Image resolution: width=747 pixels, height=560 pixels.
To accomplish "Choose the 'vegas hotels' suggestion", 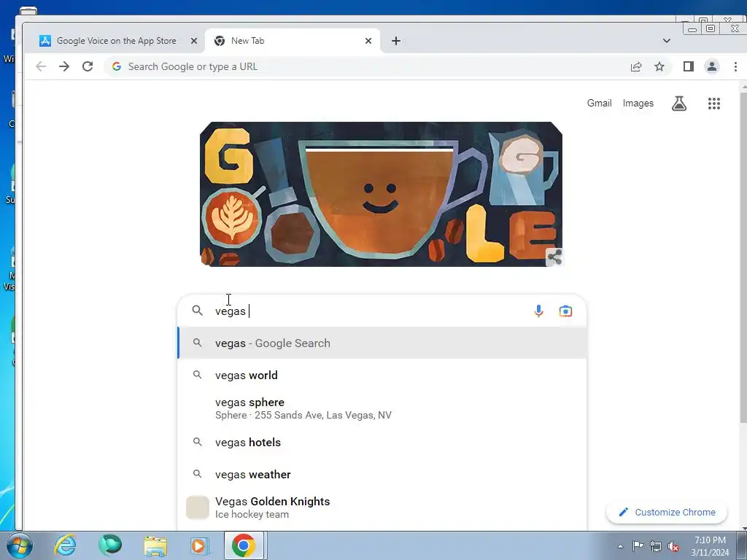I will 382,443.
